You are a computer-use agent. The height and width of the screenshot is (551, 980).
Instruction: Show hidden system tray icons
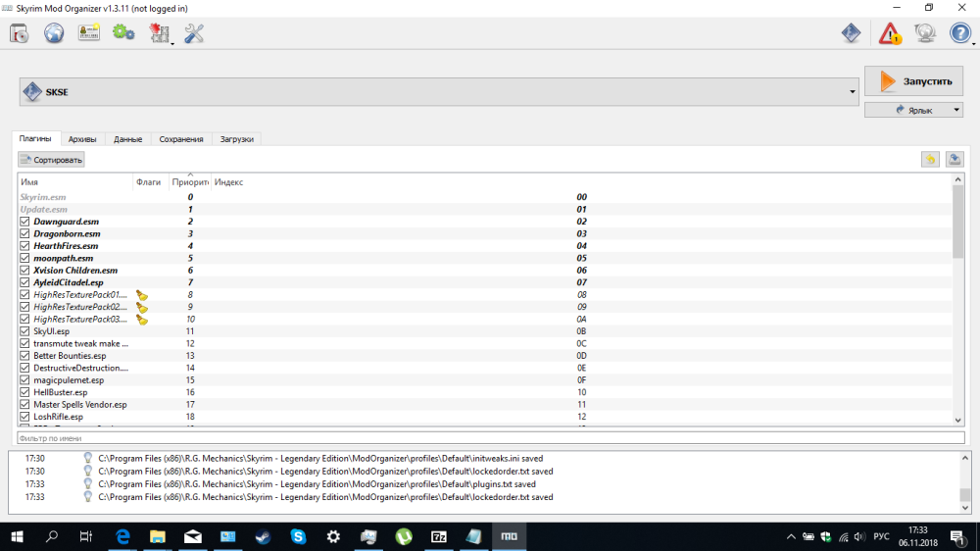tap(791, 536)
